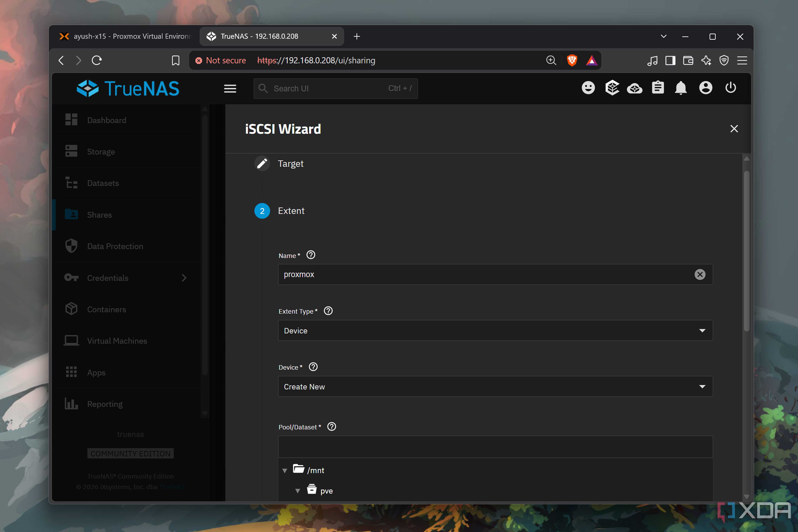This screenshot has height=532, width=798.
Task: Open the TrueNAS Connect cloud icon
Action: click(635, 88)
